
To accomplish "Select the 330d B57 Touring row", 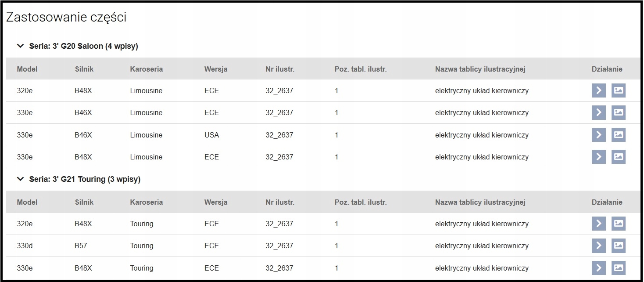I will point(263,246).
